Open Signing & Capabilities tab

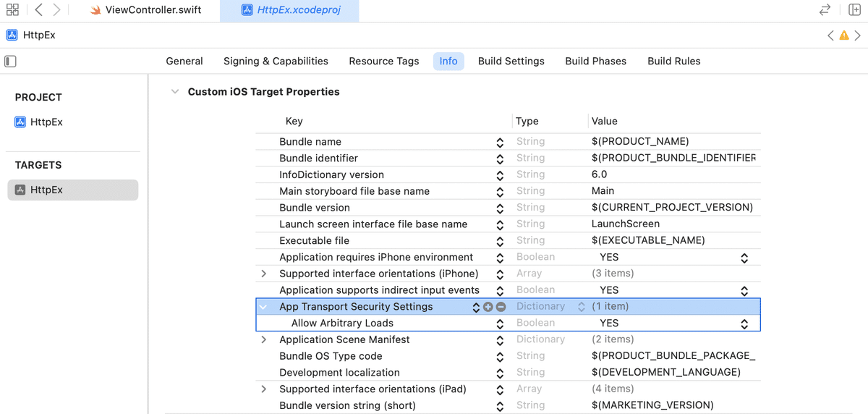coord(276,62)
